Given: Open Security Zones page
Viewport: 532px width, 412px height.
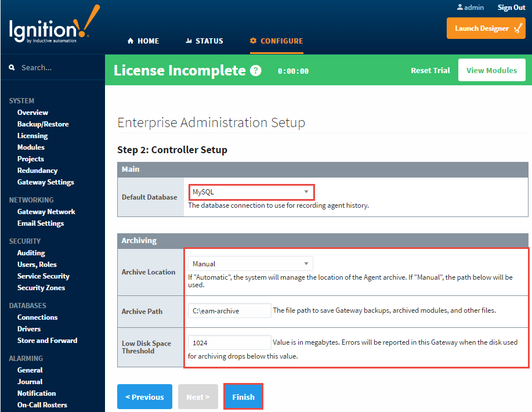Looking at the screenshot, I should click(41, 288).
